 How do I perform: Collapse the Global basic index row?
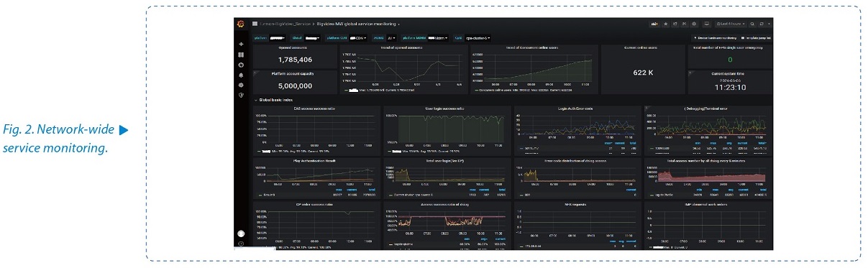276,100
